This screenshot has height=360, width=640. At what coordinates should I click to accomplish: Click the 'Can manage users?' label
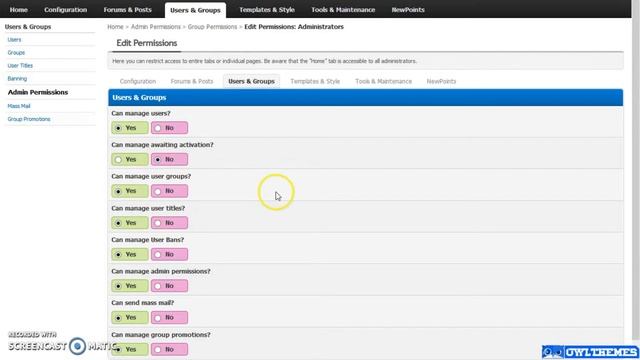pos(141,113)
